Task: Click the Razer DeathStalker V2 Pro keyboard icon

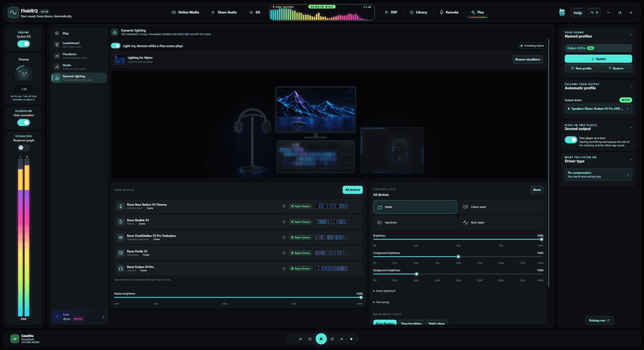Action: click(x=121, y=237)
